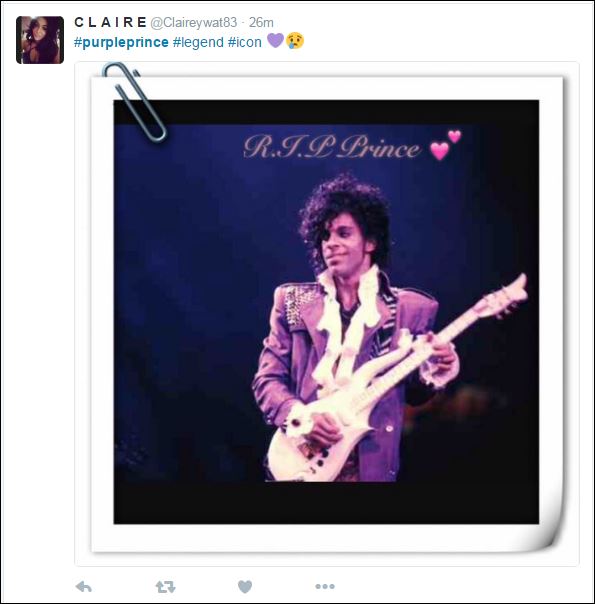Click the crying face emoji
The height and width of the screenshot is (604, 595).
[295, 40]
